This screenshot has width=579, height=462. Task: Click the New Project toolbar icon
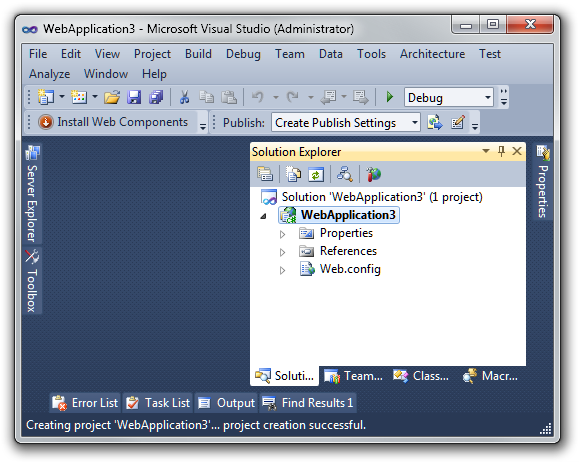pos(46,97)
